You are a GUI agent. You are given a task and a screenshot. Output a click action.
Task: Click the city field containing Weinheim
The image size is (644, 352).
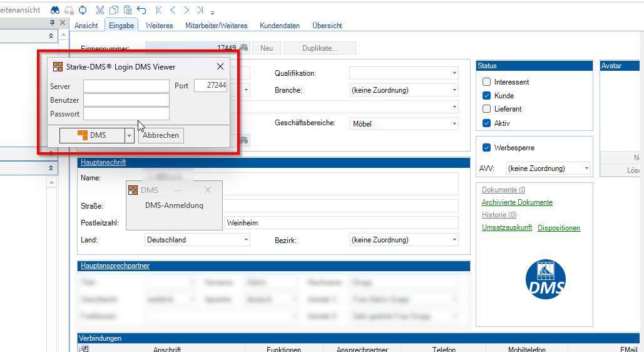tap(341, 223)
